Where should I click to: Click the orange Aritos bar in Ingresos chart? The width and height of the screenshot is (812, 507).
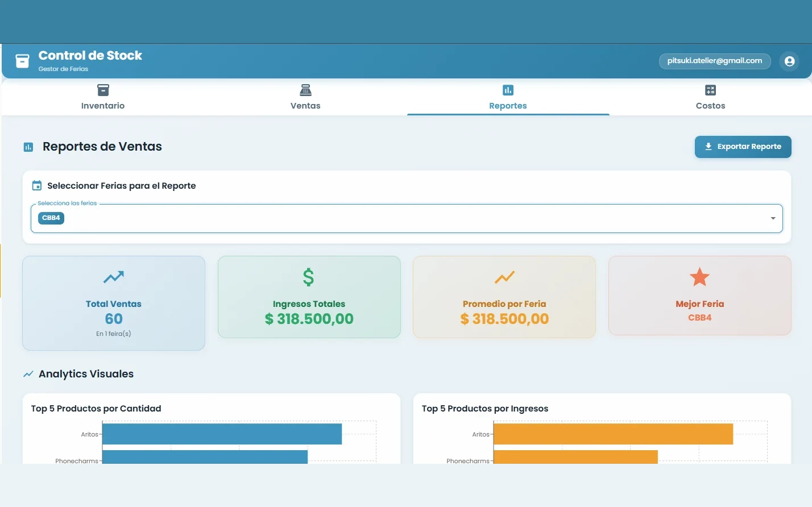coord(613,434)
